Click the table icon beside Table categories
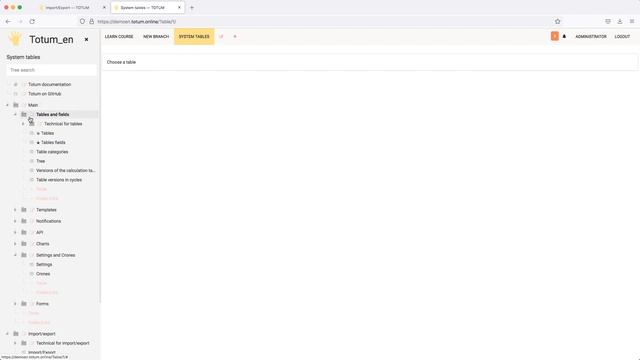640x360 pixels. tap(31, 152)
